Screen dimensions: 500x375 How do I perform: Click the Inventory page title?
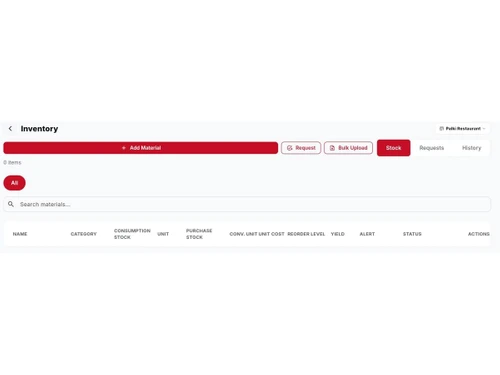pyautogui.click(x=39, y=129)
